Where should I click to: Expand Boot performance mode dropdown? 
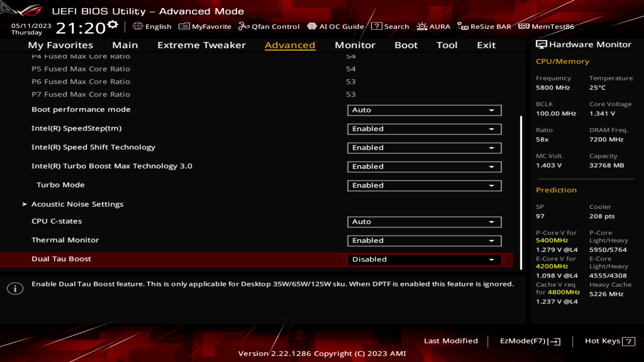point(492,110)
